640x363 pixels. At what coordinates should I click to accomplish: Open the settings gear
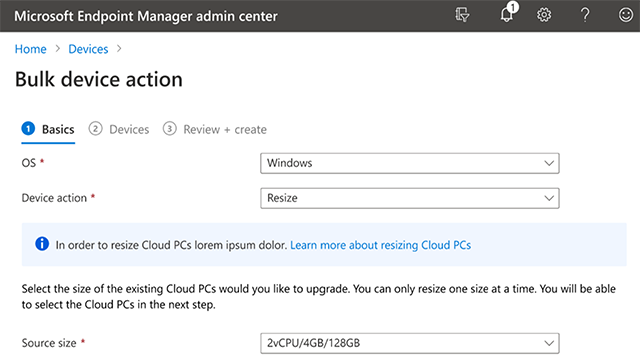[x=544, y=15]
